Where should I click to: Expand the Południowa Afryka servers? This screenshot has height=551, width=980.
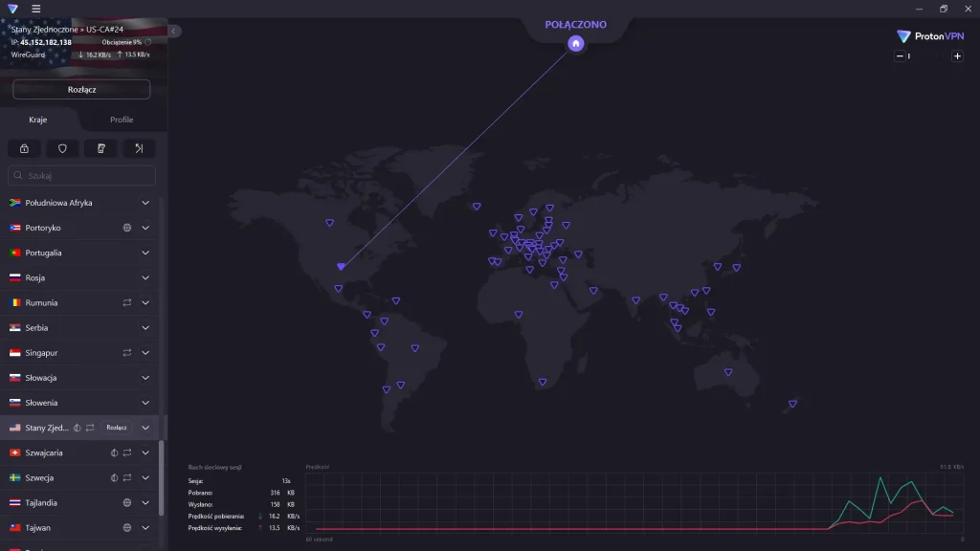coord(145,203)
